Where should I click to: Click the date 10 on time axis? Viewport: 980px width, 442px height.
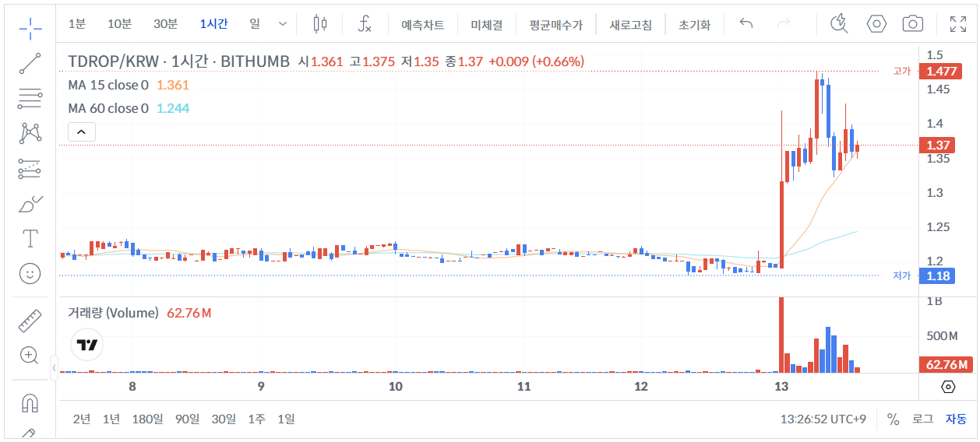tap(395, 387)
